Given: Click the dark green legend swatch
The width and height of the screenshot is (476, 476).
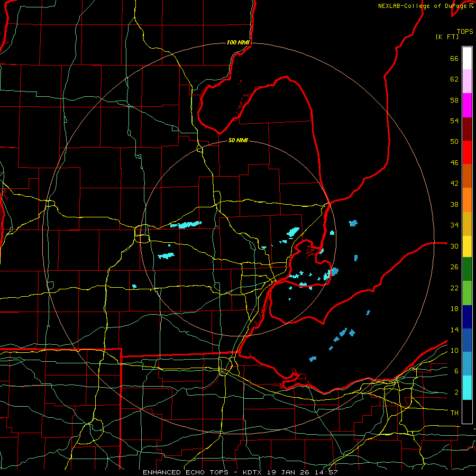Looking at the screenshot, I should (467, 269).
